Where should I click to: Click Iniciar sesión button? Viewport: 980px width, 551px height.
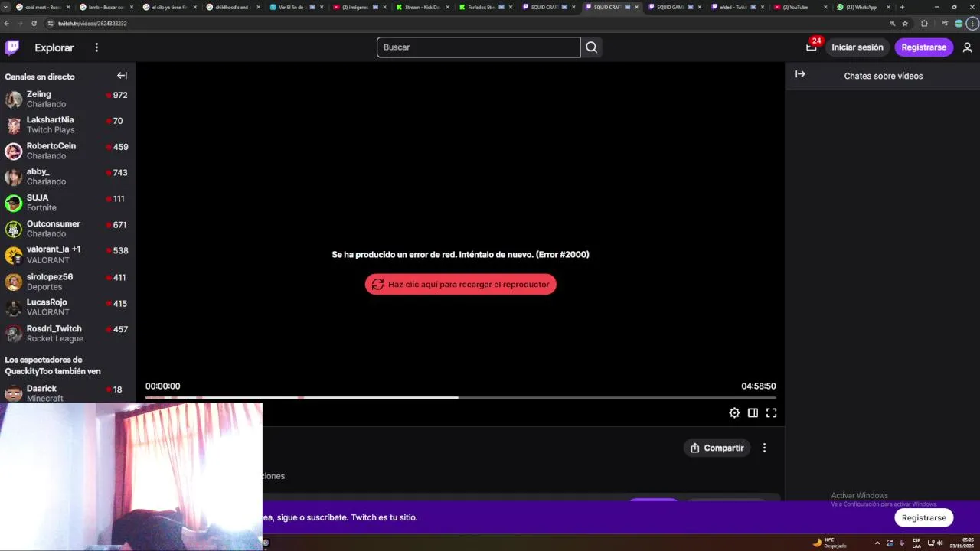[857, 47]
